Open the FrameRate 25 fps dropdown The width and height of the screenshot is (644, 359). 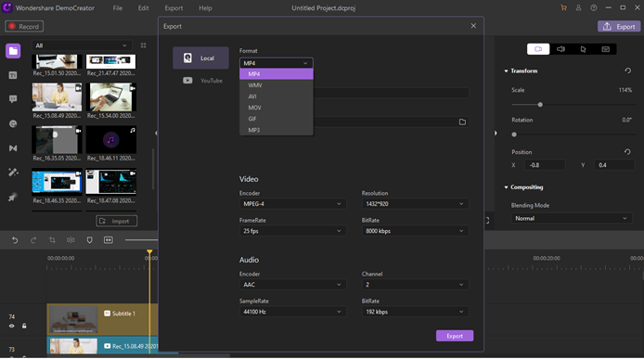coord(292,231)
